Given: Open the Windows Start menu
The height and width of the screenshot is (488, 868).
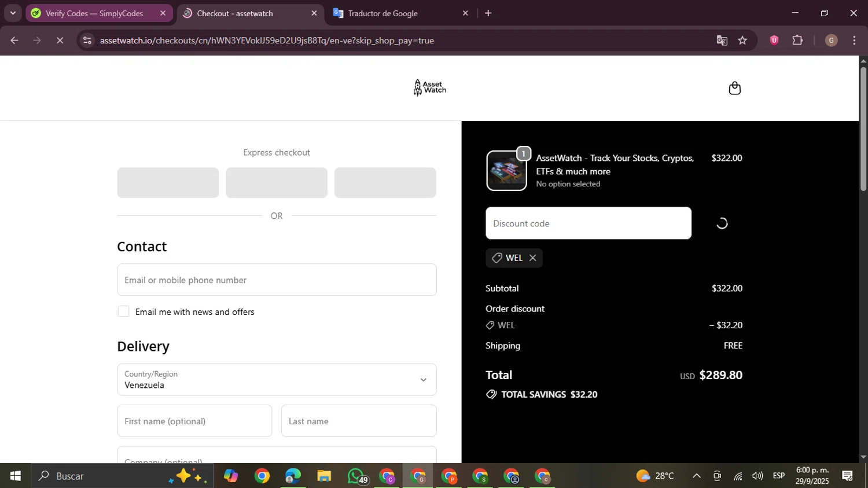Looking at the screenshot, I should (x=16, y=476).
